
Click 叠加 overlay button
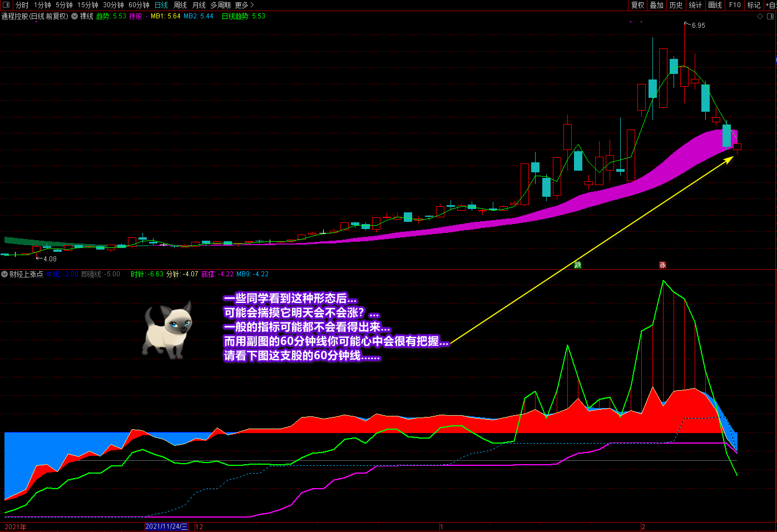657,5
